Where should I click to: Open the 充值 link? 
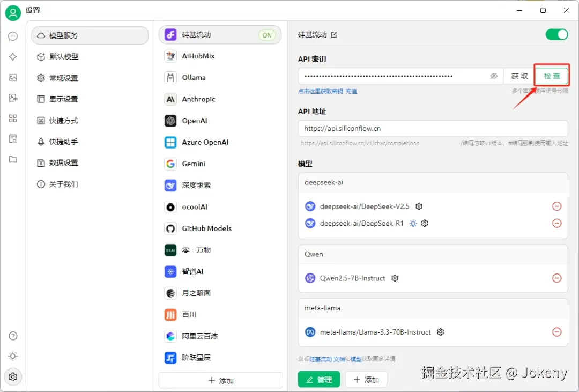pyautogui.click(x=351, y=91)
